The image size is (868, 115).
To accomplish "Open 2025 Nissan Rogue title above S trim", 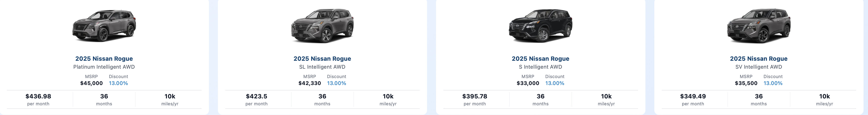I will 541,59.
